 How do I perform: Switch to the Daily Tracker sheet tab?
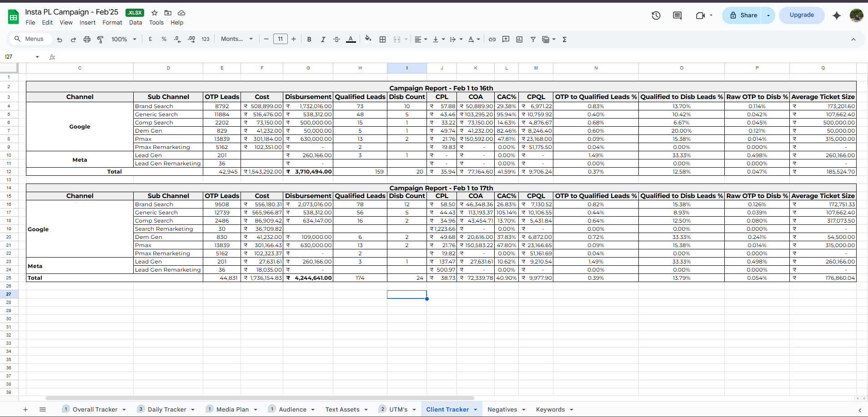coord(167,409)
